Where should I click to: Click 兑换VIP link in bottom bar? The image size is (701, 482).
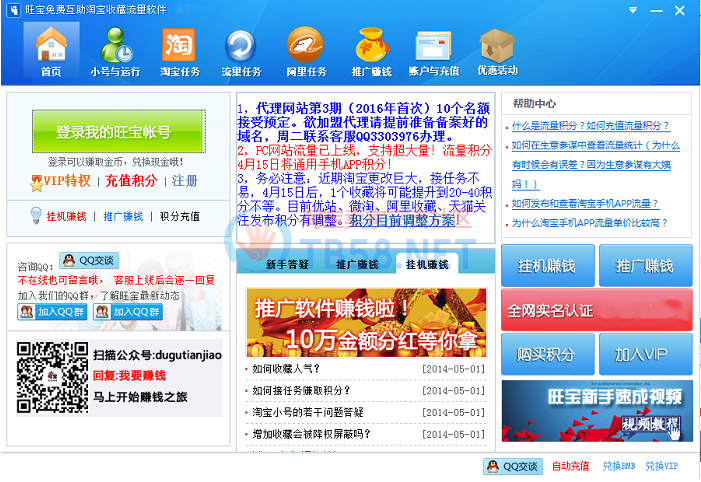pyautogui.click(x=662, y=466)
